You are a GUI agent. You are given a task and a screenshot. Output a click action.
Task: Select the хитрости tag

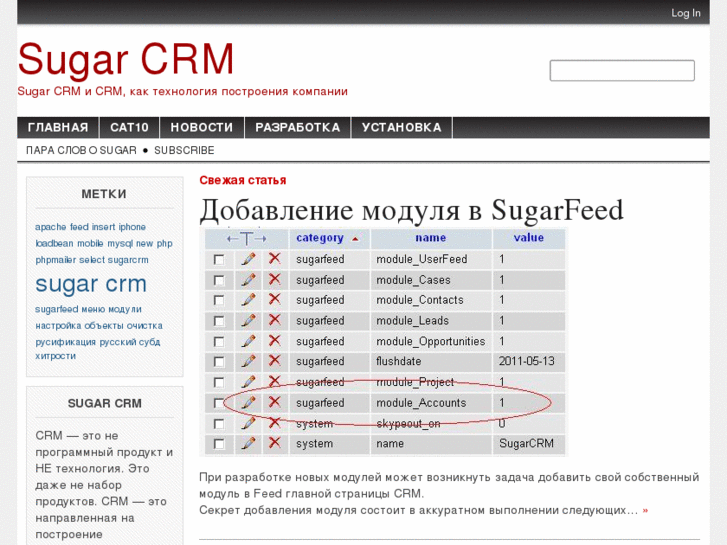click(56, 356)
